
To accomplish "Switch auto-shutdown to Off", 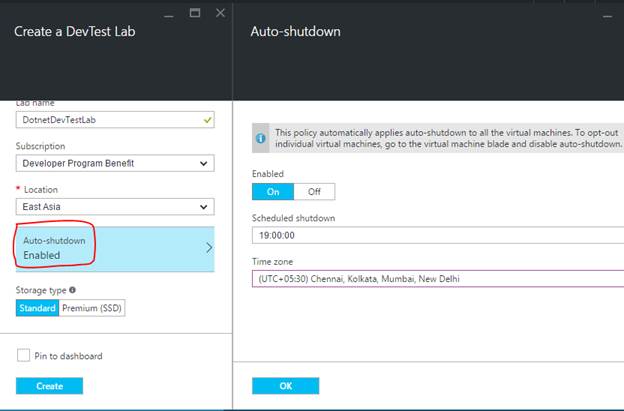I will click(314, 191).
